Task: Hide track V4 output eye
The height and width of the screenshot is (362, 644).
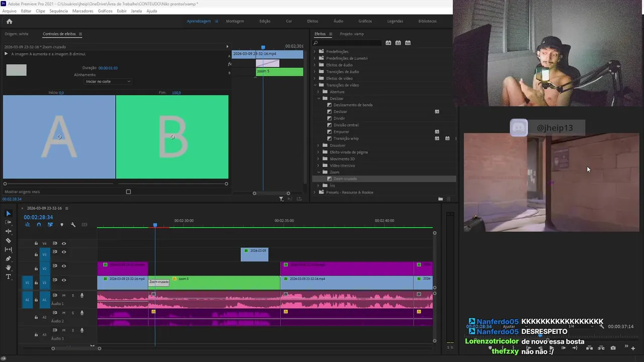Action: (x=64, y=243)
